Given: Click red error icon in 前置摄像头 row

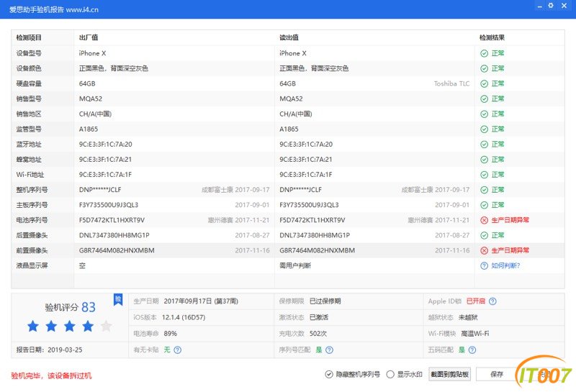Looking at the screenshot, I should (484, 251).
